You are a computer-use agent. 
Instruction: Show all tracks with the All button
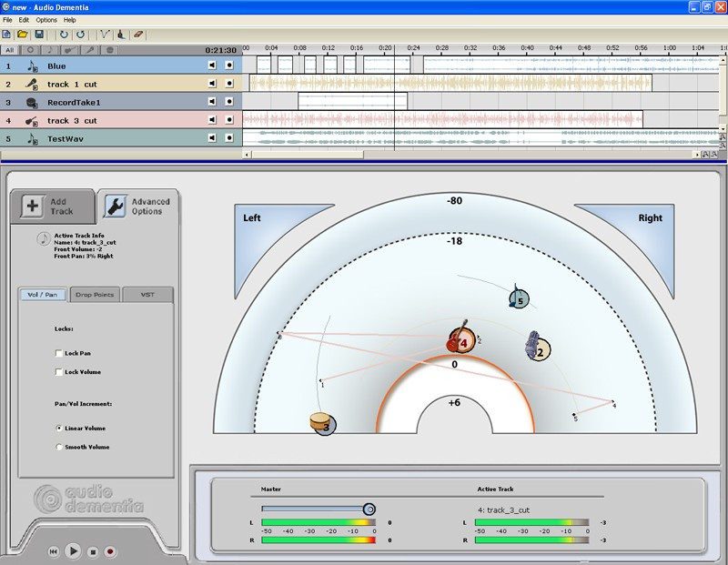click(10, 50)
